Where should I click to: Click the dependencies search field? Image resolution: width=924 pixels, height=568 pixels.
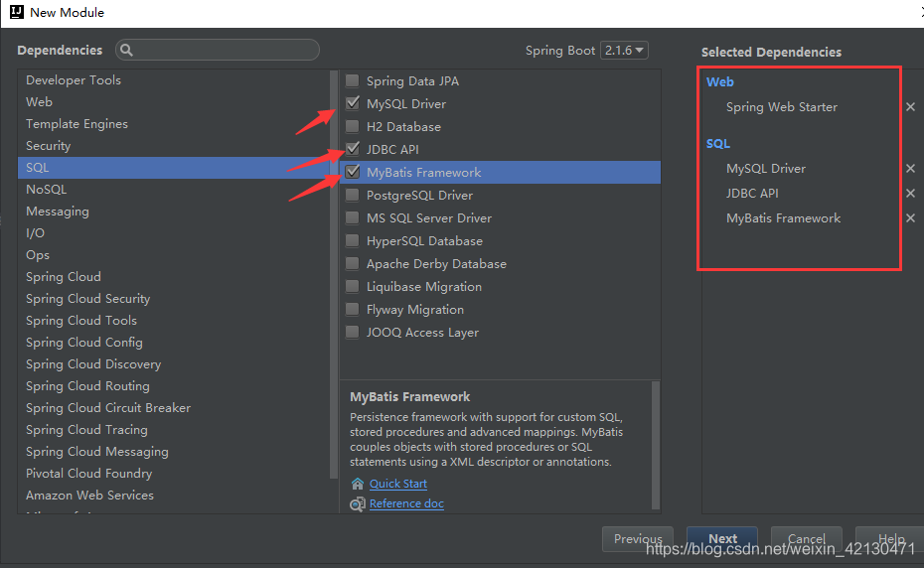[x=218, y=50]
